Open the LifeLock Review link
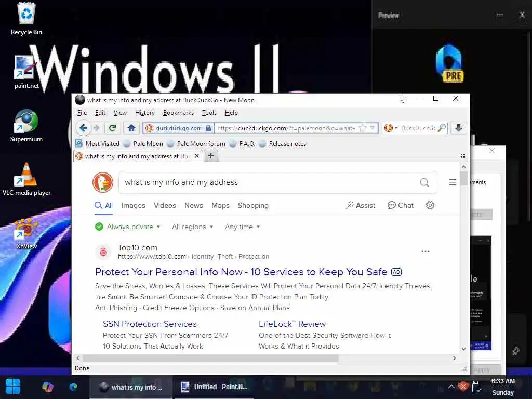Image resolution: width=532 pixels, height=399 pixels. point(292,324)
